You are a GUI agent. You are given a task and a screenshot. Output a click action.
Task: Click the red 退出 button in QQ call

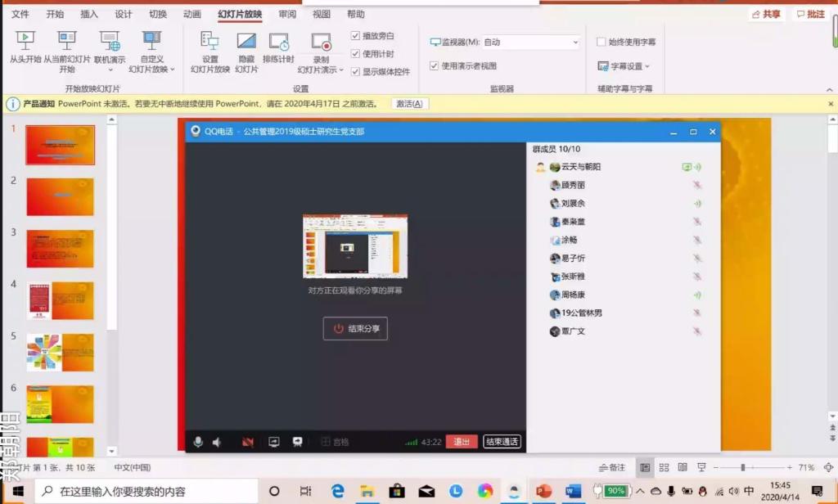pyautogui.click(x=462, y=442)
